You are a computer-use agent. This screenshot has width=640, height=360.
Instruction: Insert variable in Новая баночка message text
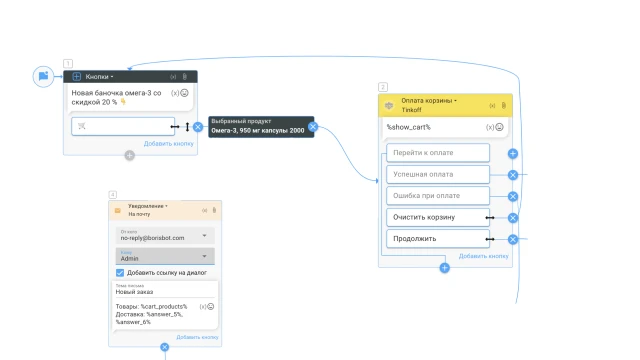[x=175, y=93]
